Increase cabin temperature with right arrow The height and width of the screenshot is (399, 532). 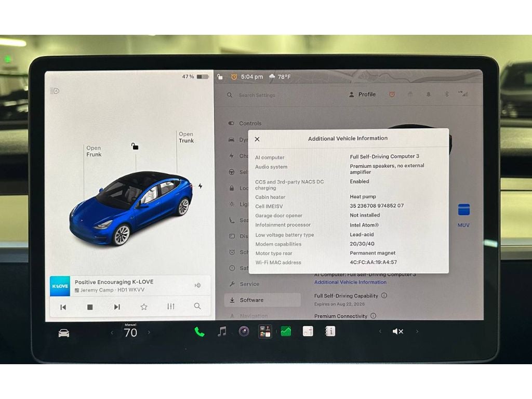coord(149,332)
